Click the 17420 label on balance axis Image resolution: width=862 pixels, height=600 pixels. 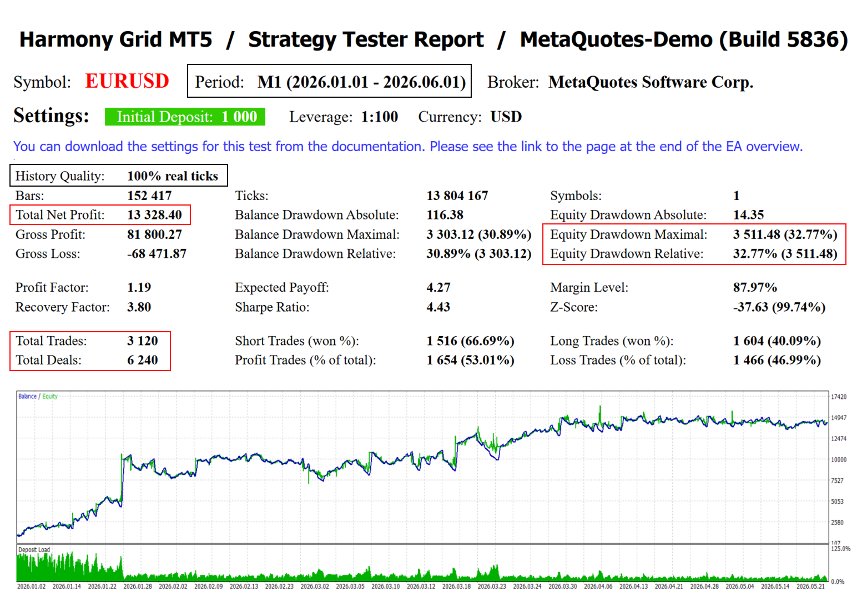pos(838,397)
